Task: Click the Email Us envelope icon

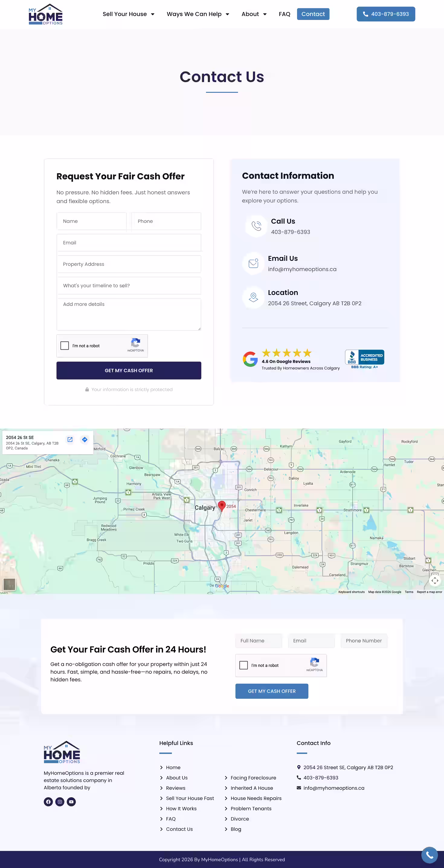Action: [x=253, y=263]
